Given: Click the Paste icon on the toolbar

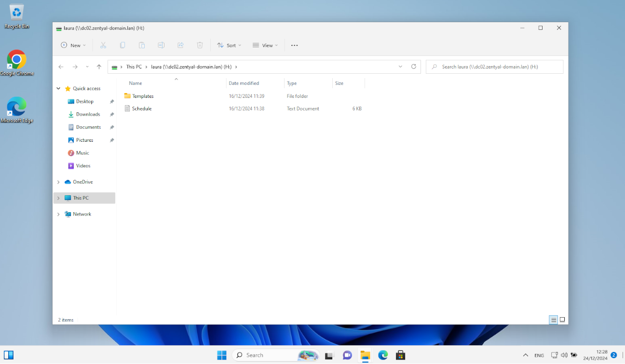Looking at the screenshot, I should coord(142,45).
